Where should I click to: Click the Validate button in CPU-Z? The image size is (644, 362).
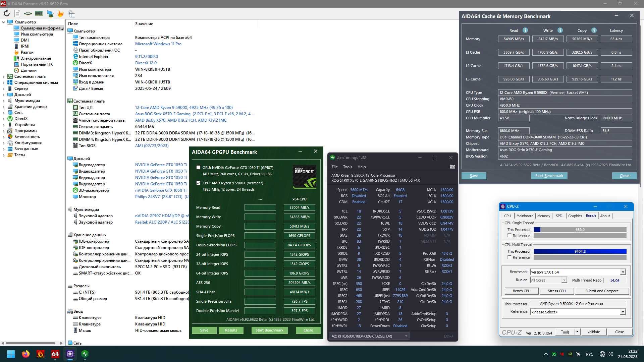[593, 332]
